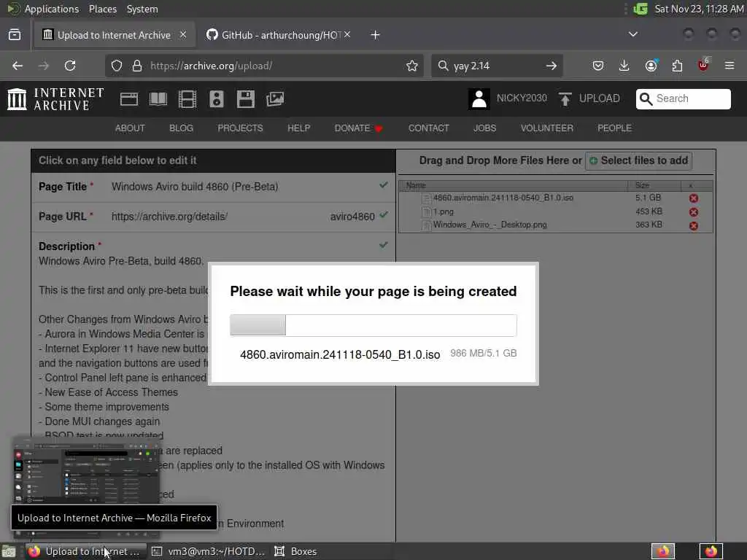
Task: Reload the current page
Action: pos(70,66)
